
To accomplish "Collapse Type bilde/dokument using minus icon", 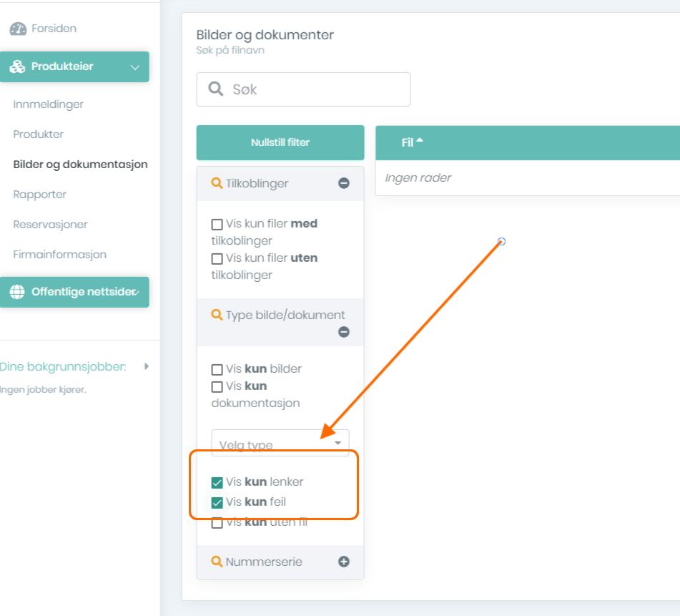I will [344, 332].
